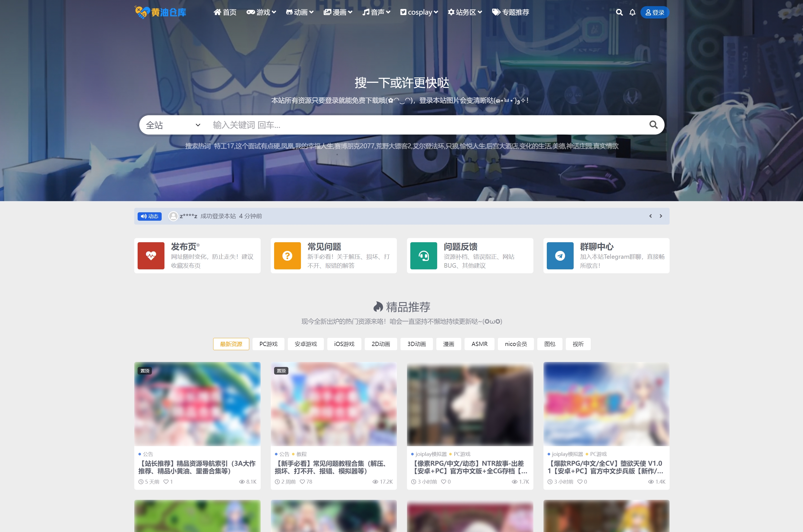
Task: Select the 安卓游戏 tab
Action: click(306, 344)
